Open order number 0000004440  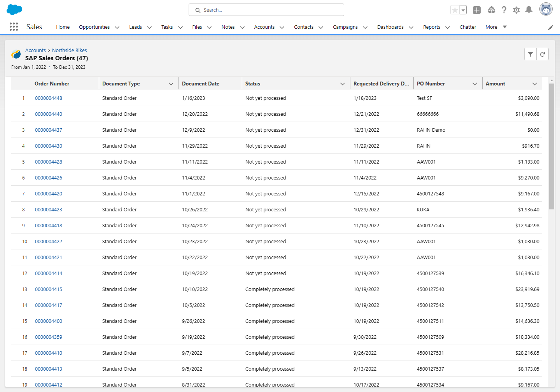pos(49,114)
